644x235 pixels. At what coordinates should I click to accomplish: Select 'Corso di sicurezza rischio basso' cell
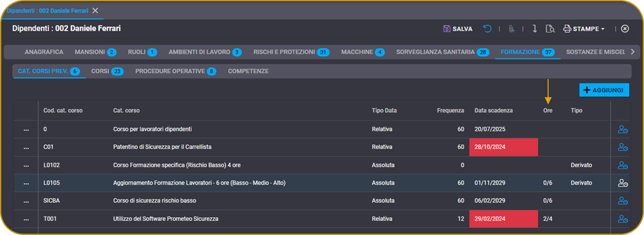[155, 201]
